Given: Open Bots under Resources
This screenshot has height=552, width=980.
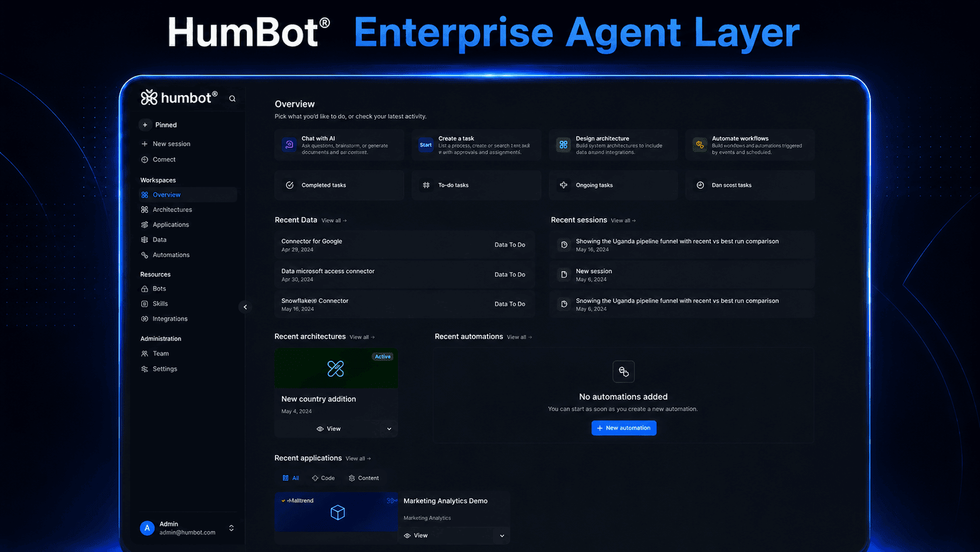Looking at the screenshot, I should point(154,289).
